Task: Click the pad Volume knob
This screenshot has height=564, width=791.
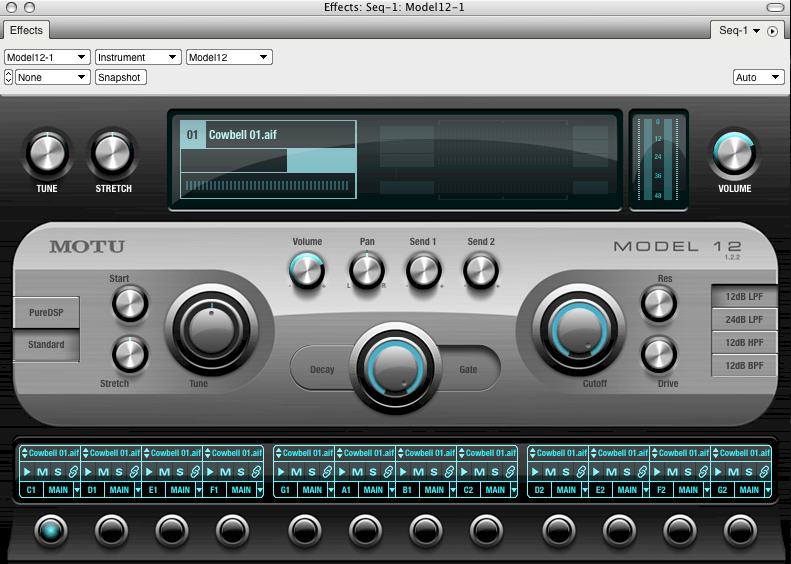Action: point(307,270)
